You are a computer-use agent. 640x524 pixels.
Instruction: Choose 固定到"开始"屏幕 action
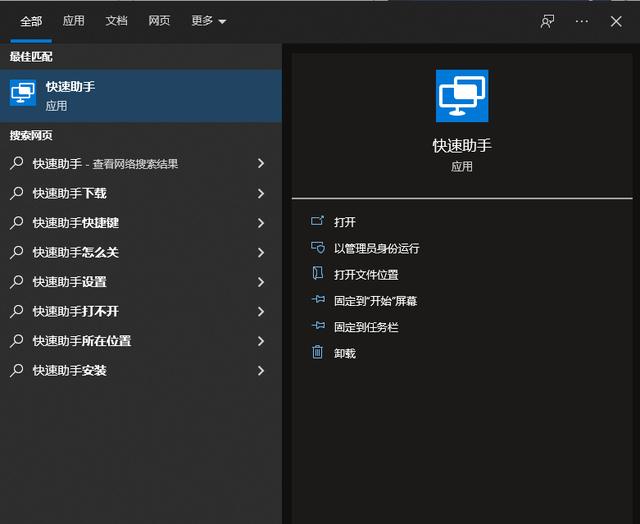pos(376,300)
